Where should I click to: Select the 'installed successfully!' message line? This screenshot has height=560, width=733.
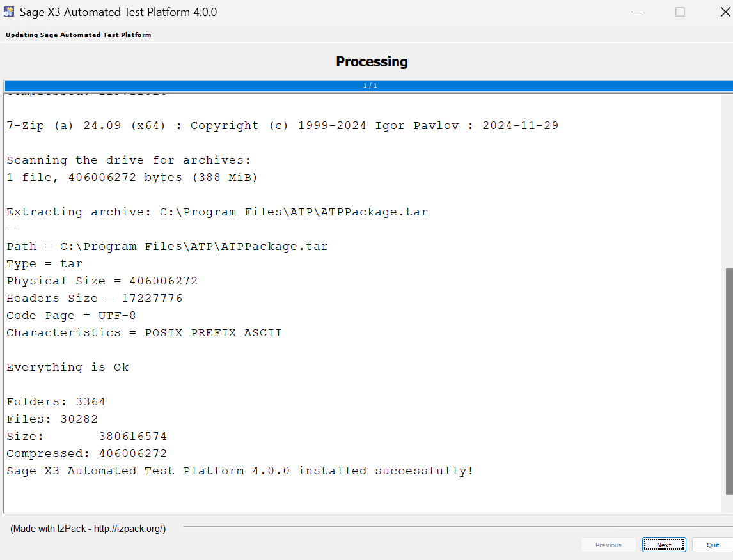click(x=240, y=471)
